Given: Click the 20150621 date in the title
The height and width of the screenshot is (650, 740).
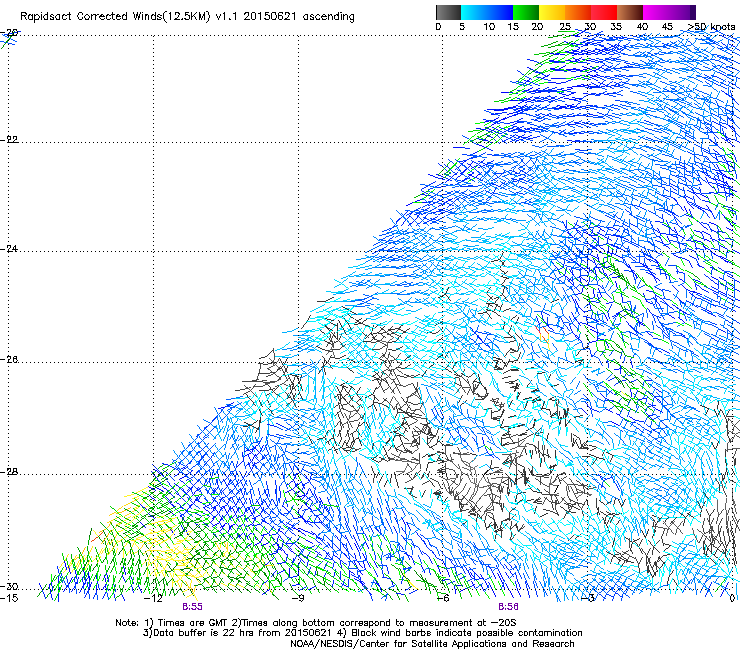Looking at the screenshot, I should pyautogui.click(x=269, y=17).
